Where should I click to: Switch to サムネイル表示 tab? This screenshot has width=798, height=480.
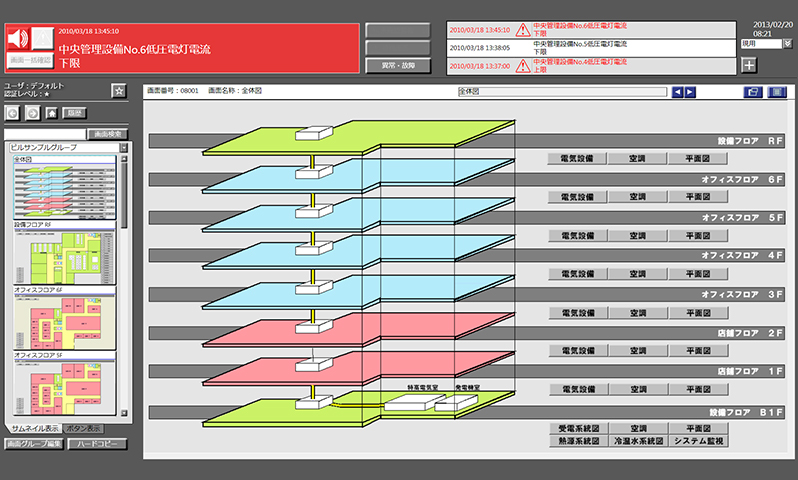tap(32, 428)
